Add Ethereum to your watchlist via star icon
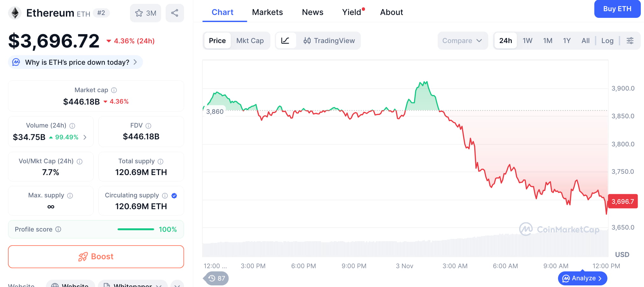 (x=139, y=13)
